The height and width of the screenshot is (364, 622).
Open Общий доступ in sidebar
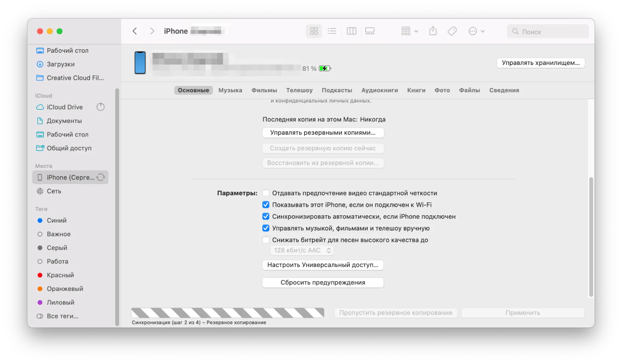[69, 148]
